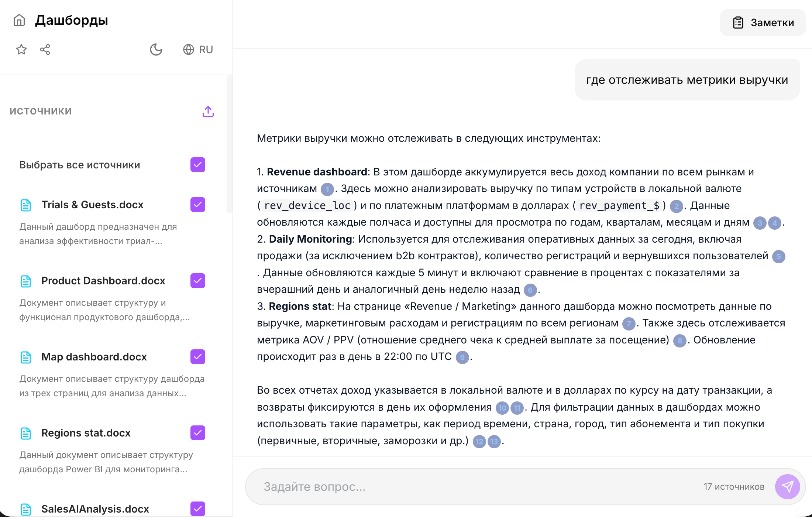Screen dimensions: 812x517
Task: Uncheck SalesAIAnalysis.docx source
Action: tap(198, 509)
